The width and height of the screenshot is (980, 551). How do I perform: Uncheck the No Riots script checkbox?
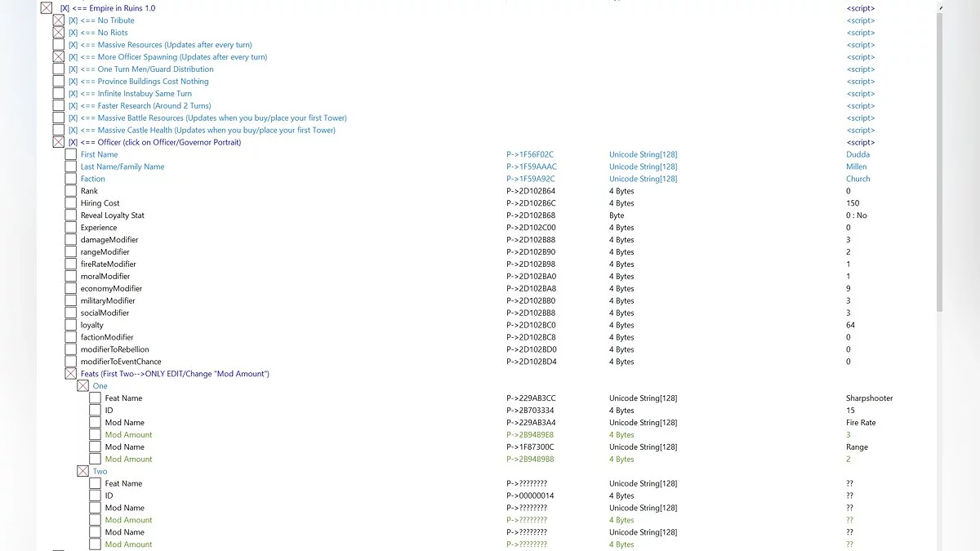click(x=59, y=33)
